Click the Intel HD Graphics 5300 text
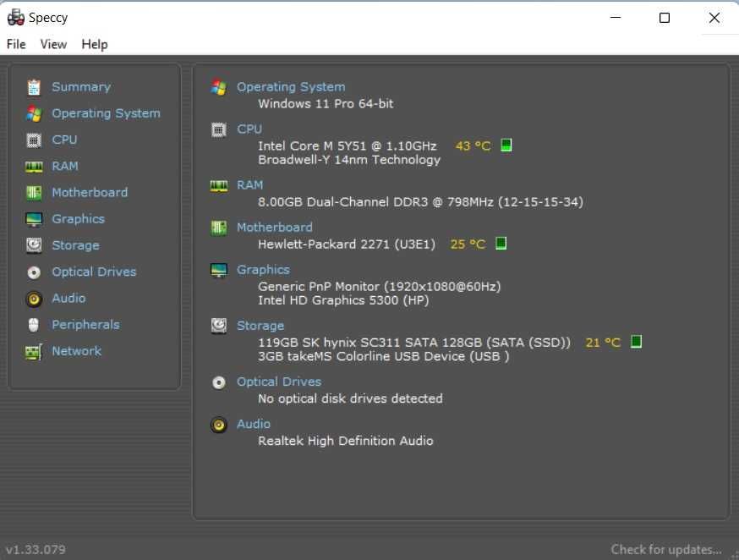This screenshot has width=739, height=560. 343,300
